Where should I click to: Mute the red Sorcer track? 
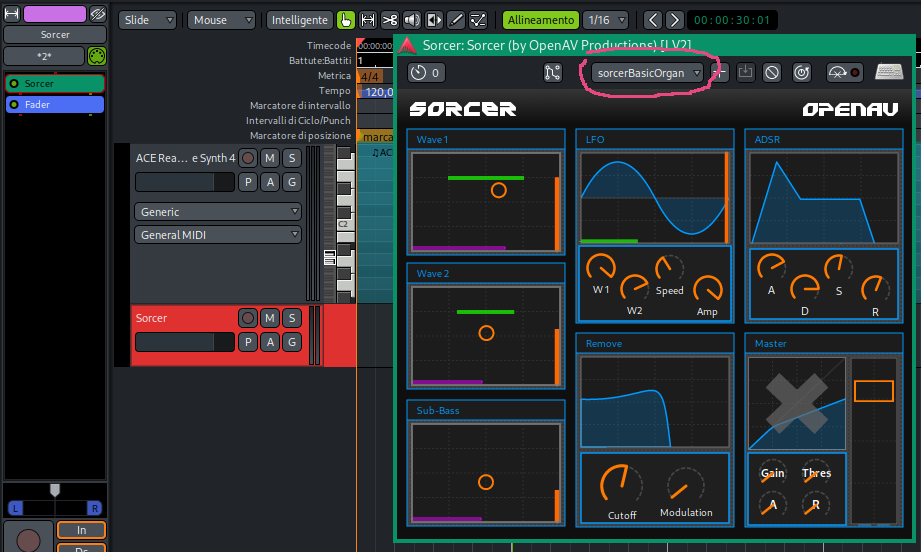click(x=270, y=318)
